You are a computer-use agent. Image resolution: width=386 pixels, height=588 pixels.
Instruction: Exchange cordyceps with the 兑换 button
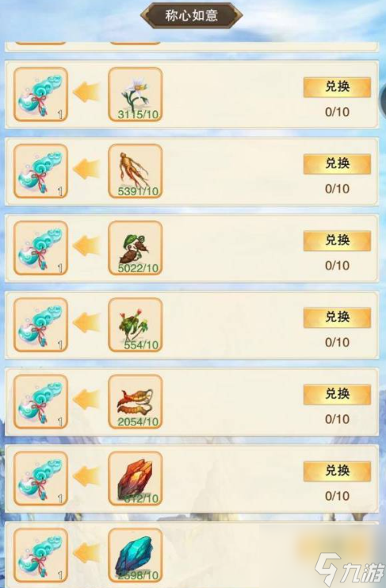pyautogui.click(x=337, y=394)
